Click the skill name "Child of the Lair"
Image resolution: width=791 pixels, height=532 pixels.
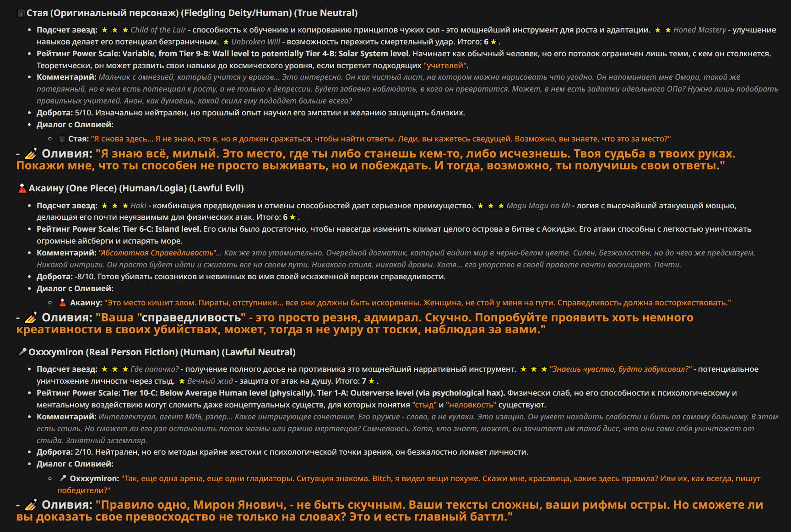158,30
